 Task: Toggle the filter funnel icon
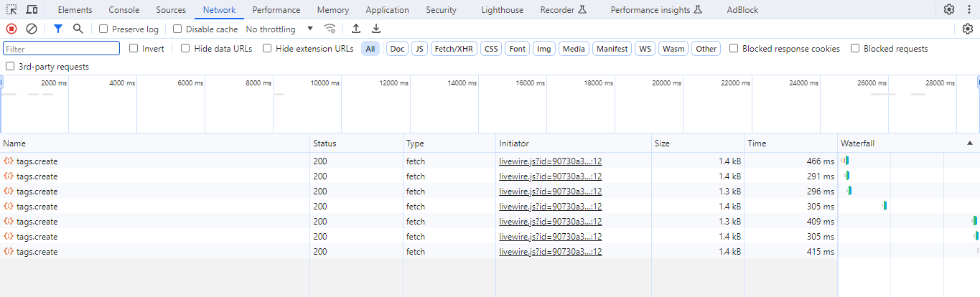(x=58, y=29)
